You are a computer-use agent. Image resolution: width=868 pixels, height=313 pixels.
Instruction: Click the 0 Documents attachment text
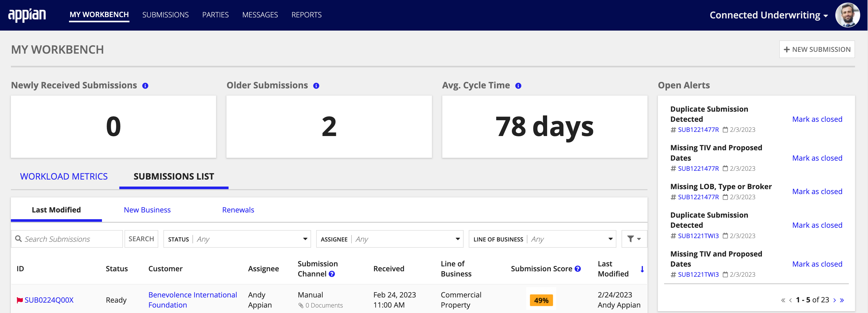click(x=324, y=305)
